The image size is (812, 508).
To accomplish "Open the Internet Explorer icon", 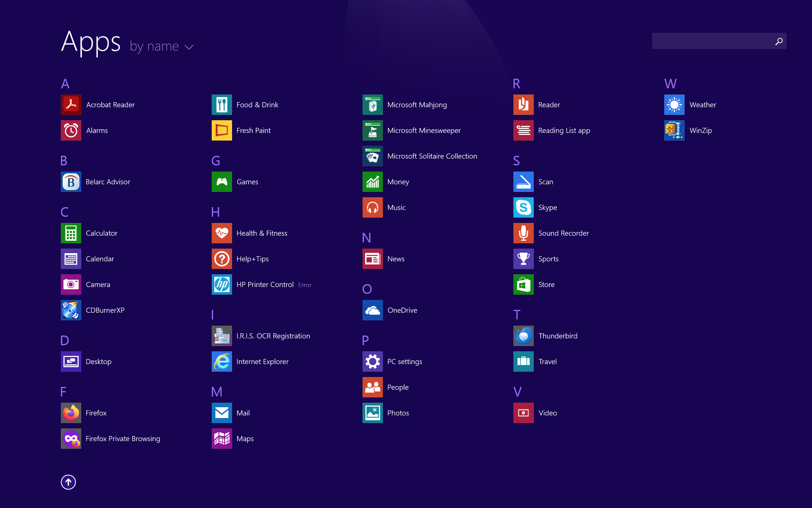I will (222, 362).
